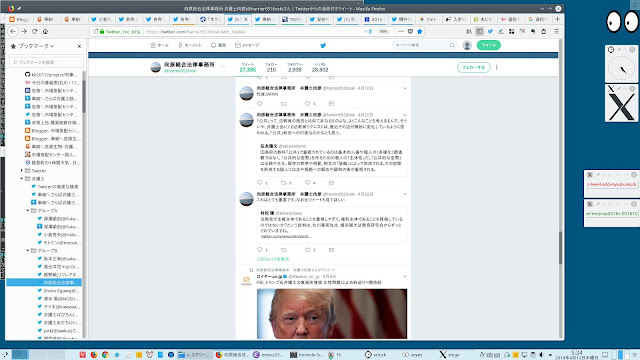640x360 pixels.
Task: Open the kk2017/project bookmark in sidebar
Action: (51, 75)
